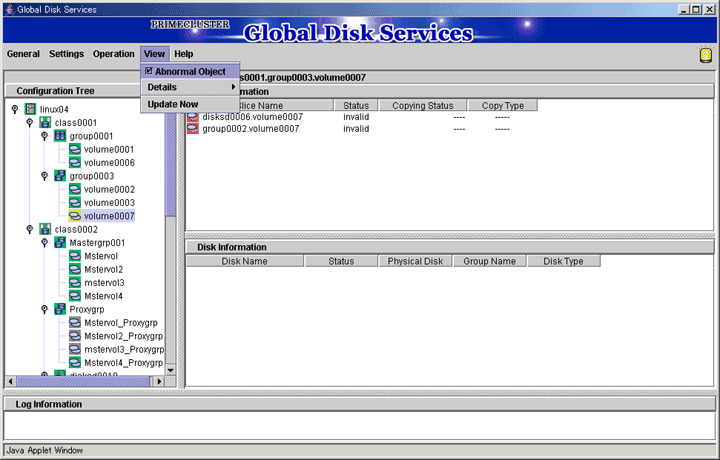Screen dimensions: 720x460
Task: Click the Disk Type column header
Action: (x=563, y=261)
